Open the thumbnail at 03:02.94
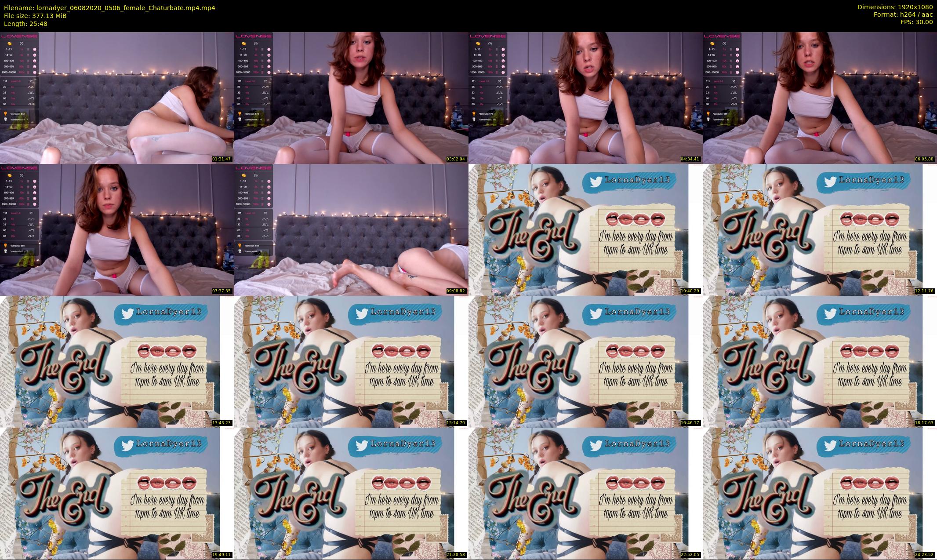The height and width of the screenshot is (560, 937). coord(351,98)
